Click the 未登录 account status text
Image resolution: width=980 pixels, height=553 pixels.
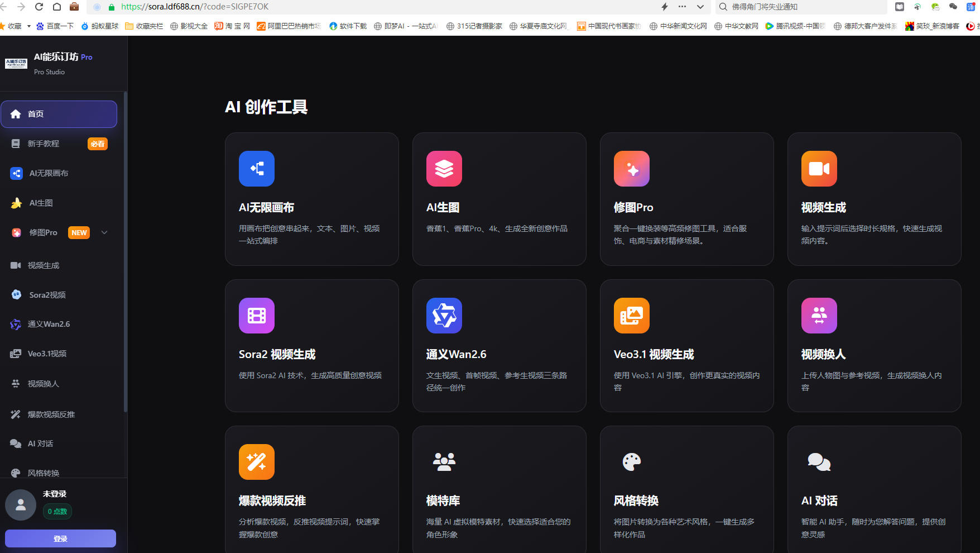[55, 494]
